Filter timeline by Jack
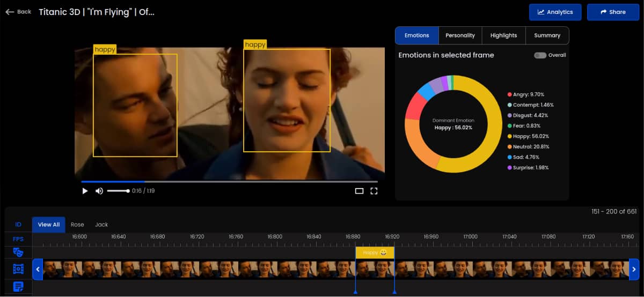644x297 pixels. [101, 225]
